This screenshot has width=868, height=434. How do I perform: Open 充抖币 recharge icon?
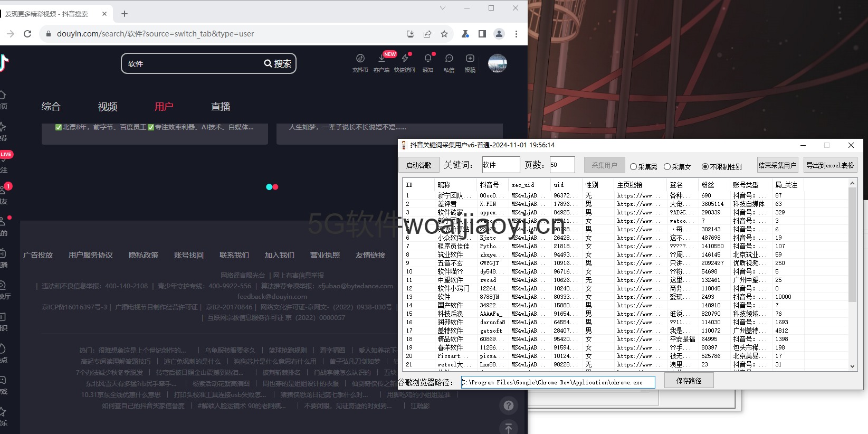tap(360, 63)
